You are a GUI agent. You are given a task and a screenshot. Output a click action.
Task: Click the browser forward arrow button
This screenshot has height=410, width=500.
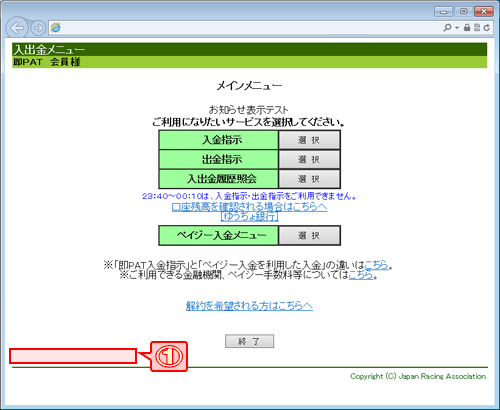(38, 28)
